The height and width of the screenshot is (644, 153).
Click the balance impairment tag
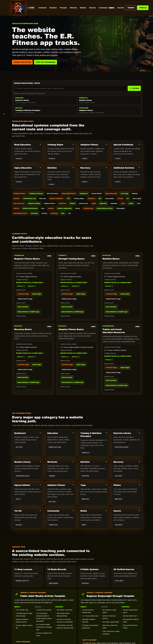(65, 208)
